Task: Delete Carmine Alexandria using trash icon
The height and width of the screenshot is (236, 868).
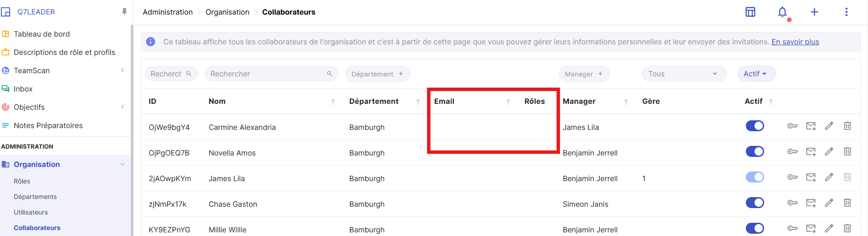Action: coord(847,126)
